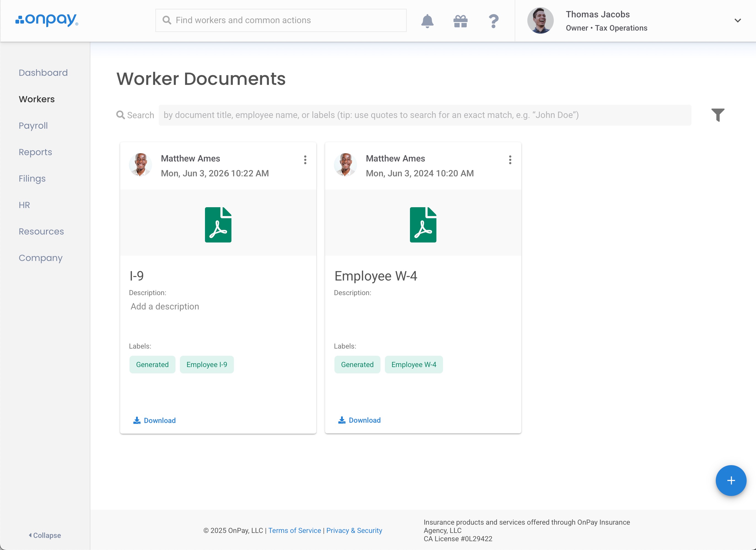Open the Filings sidebar section
Viewport: 756px width, 550px height.
pos(32,179)
